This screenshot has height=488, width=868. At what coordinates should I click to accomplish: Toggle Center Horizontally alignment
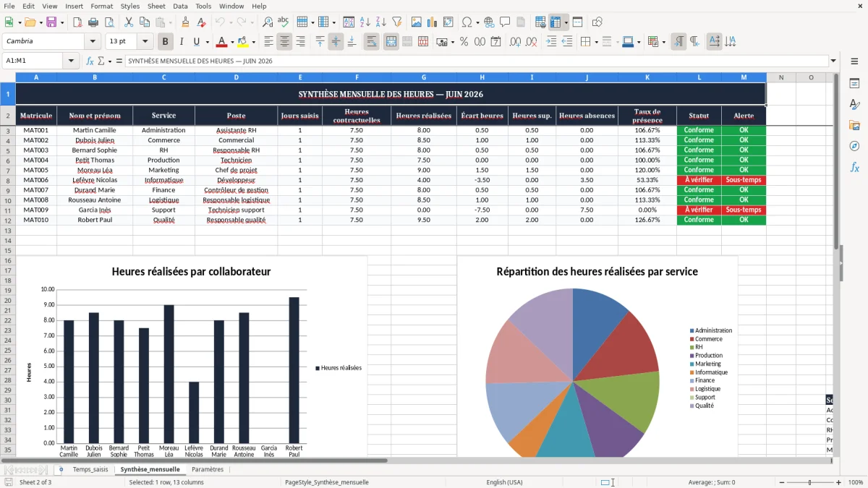click(285, 42)
